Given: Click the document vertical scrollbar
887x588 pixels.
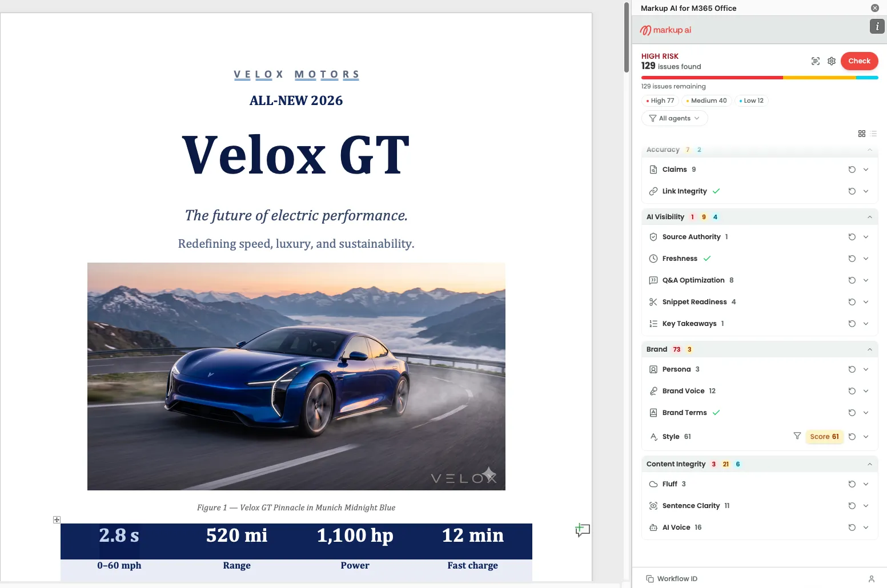Looking at the screenshot, I should coord(627,38).
